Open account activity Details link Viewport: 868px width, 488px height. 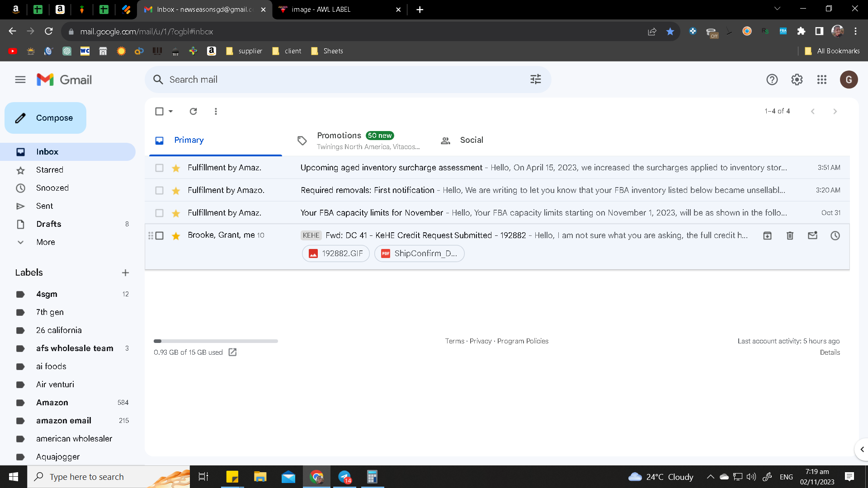tap(830, 352)
